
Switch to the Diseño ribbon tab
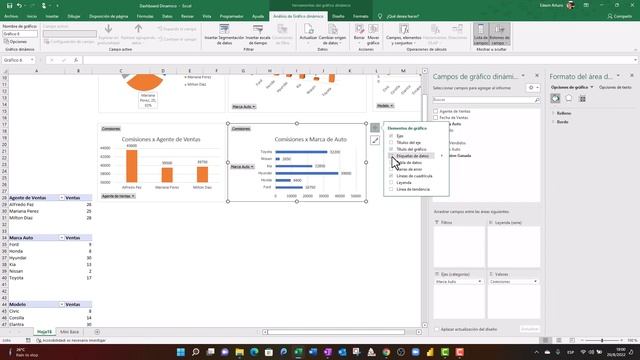coord(338,16)
